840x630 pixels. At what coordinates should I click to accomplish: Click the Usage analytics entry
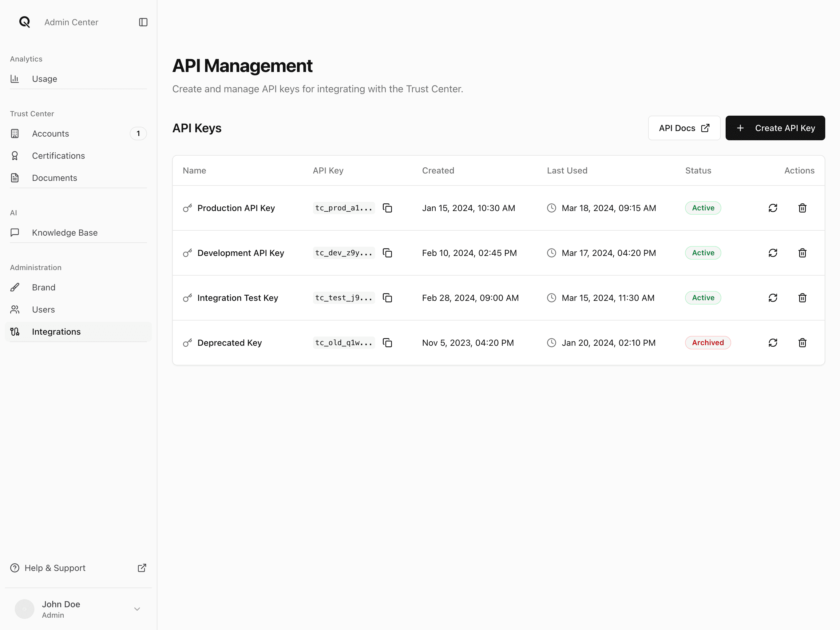click(45, 79)
